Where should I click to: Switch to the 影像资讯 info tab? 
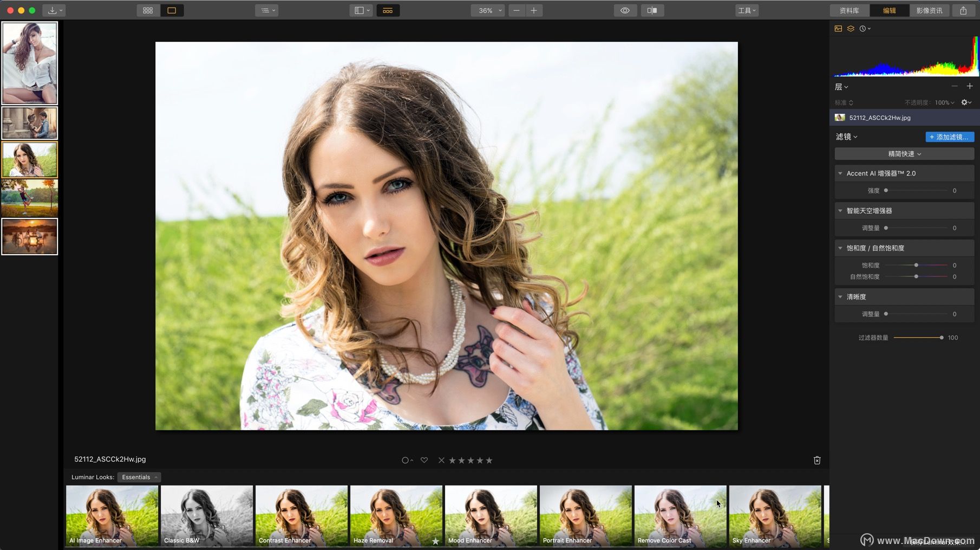coord(929,10)
